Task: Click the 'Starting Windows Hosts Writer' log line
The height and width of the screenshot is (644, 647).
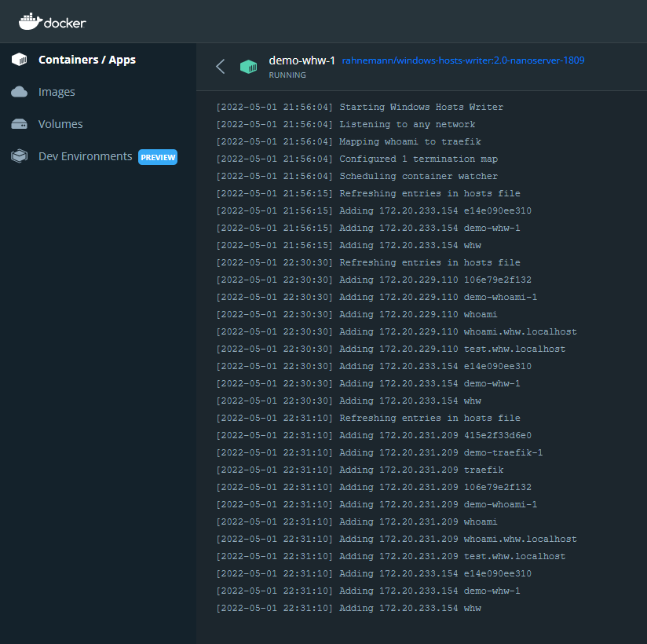Action: click(x=360, y=107)
